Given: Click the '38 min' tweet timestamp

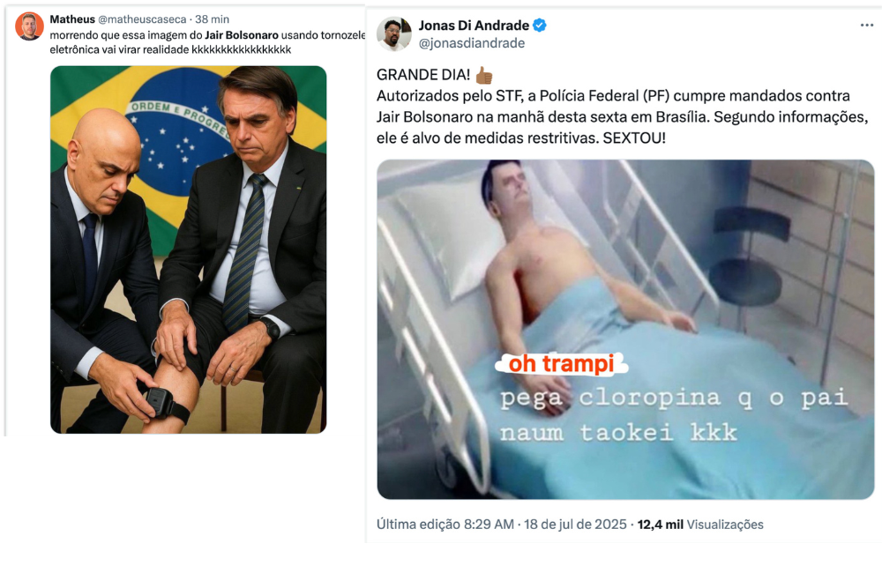Looking at the screenshot, I should click(x=212, y=19).
